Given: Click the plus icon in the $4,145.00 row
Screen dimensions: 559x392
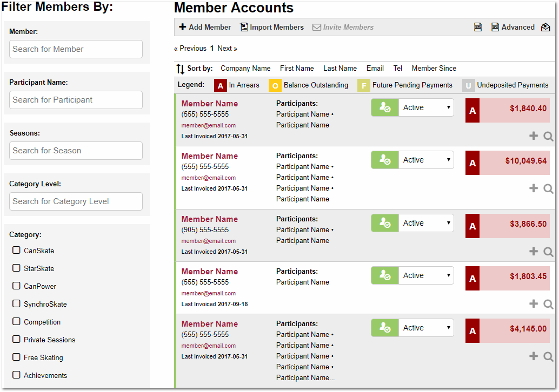Looking at the screenshot, I should 534,356.
